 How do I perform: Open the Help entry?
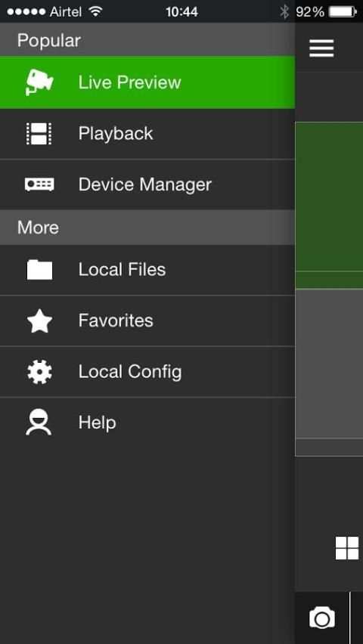tap(147, 423)
